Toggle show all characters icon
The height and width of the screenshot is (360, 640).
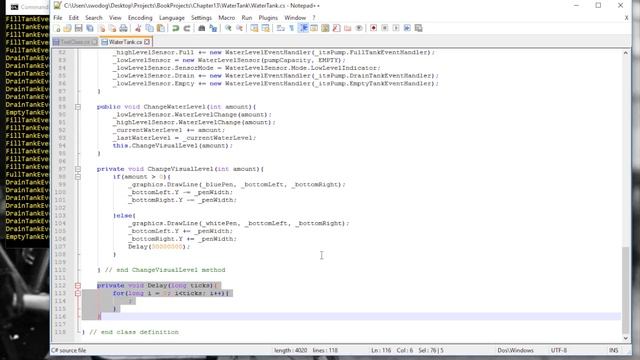tap(292, 28)
